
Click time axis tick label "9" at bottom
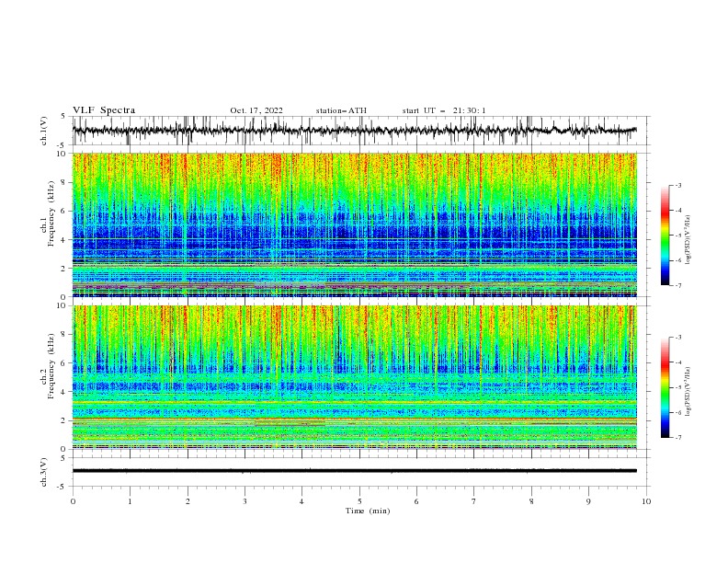(x=588, y=501)
